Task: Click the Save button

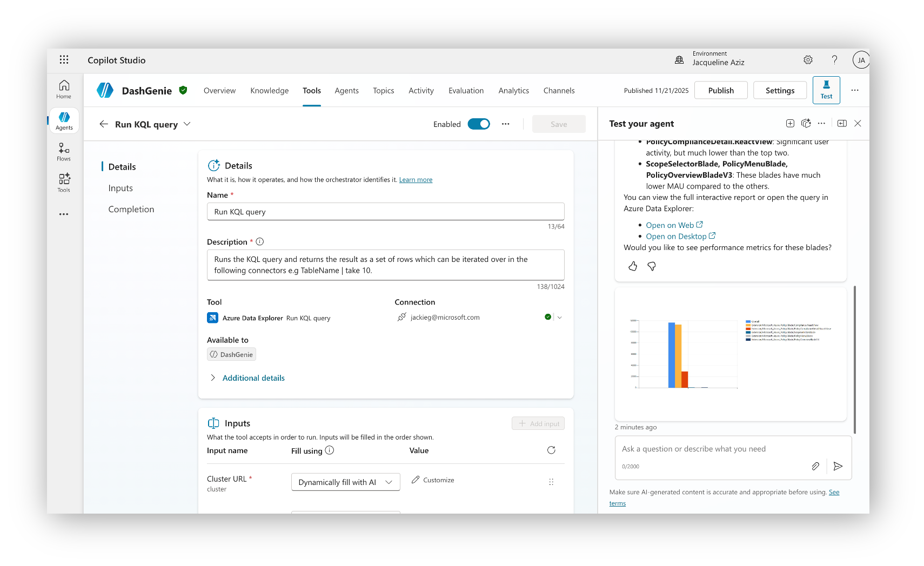Action: 559,124
